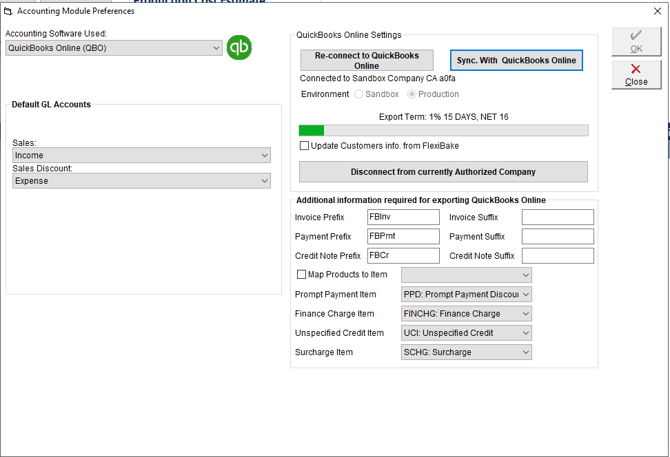Select the Sandbox environment radio button
The height and width of the screenshot is (457, 670).
pos(359,94)
